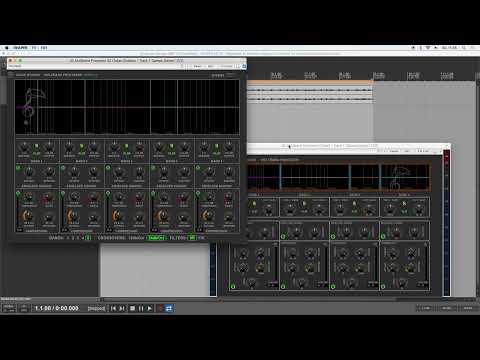480x360 pixels.
Task: Toggle the blue Repeat button in the transport
Action: pyautogui.click(x=169, y=308)
